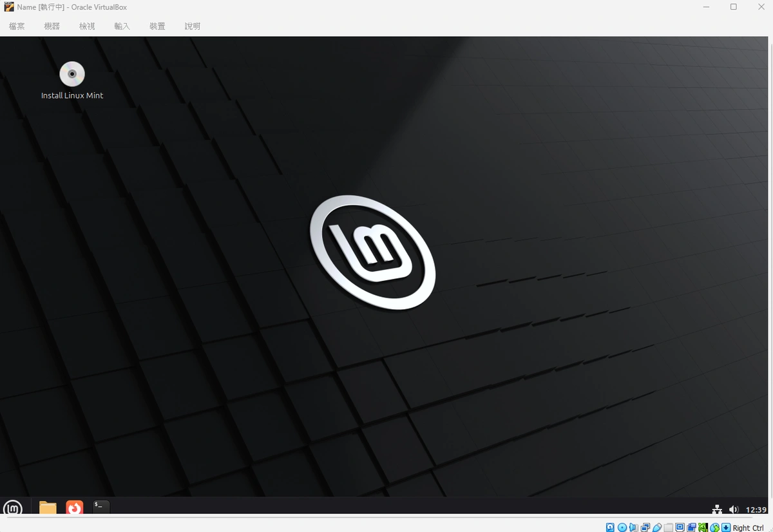Viewport: 773px width, 532px height.
Task: Open the 機器 (Machine) menu
Action: [52, 26]
